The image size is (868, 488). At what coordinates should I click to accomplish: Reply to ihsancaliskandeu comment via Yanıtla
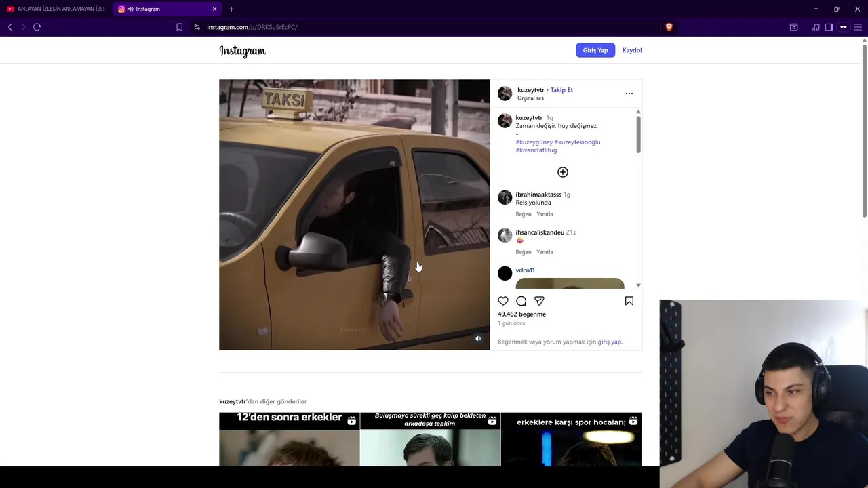coord(545,252)
